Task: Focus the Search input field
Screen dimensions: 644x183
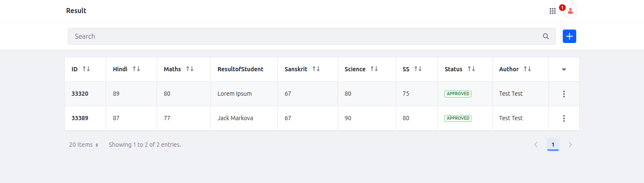Action: pyautogui.click(x=303, y=36)
